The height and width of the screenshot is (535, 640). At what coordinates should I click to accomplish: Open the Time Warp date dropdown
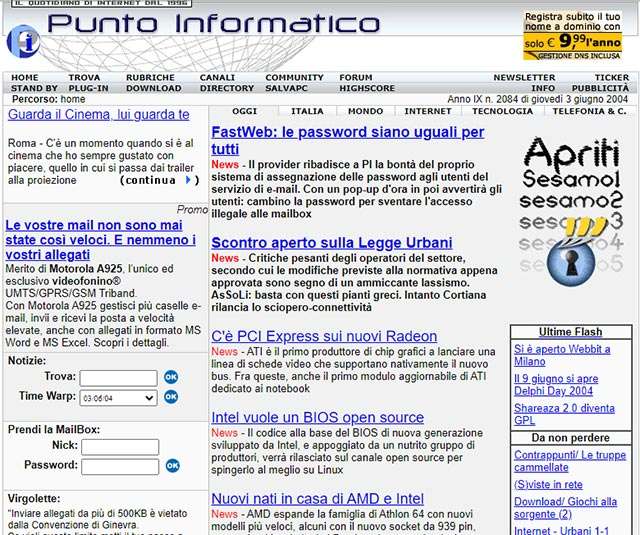point(118,397)
